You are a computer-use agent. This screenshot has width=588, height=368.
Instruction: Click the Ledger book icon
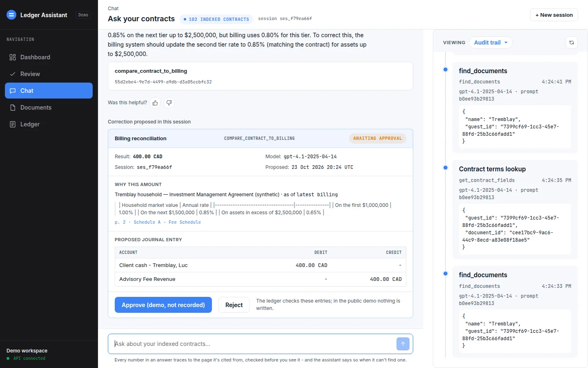point(13,124)
